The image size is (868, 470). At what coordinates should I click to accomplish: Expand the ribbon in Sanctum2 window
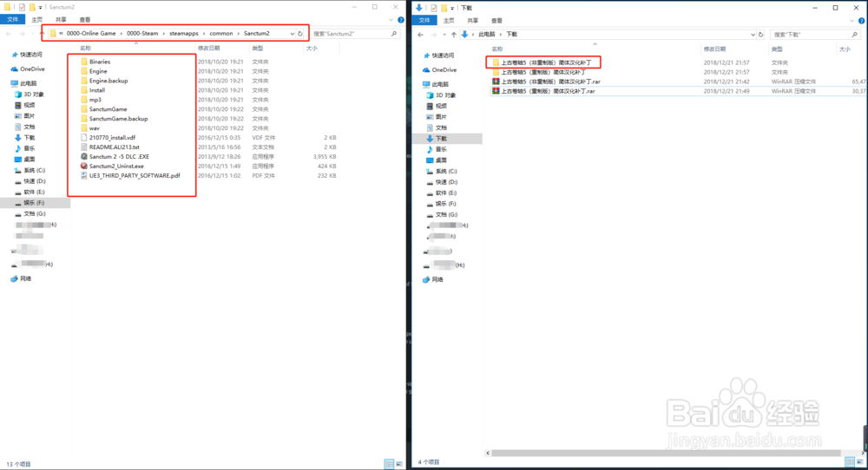[391, 20]
